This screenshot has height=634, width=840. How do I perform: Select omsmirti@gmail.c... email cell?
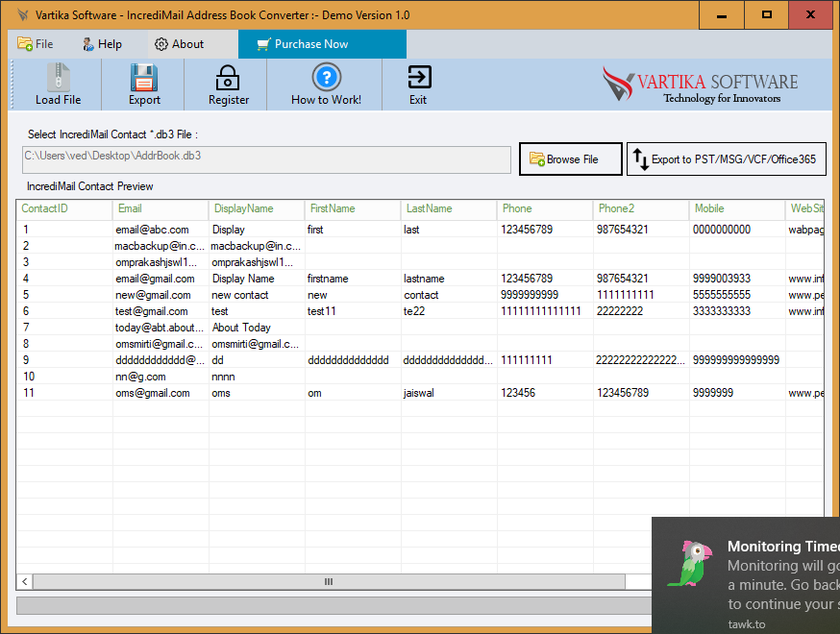159,344
